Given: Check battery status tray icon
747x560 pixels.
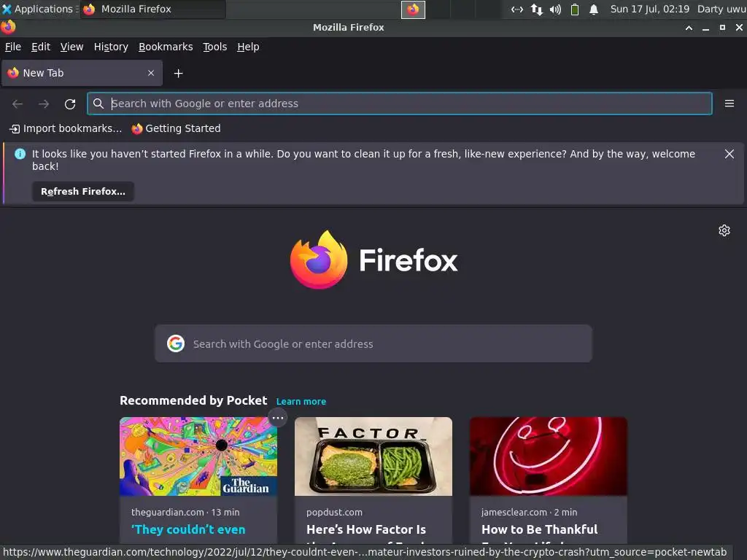Looking at the screenshot, I should click(x=575, y=9).
